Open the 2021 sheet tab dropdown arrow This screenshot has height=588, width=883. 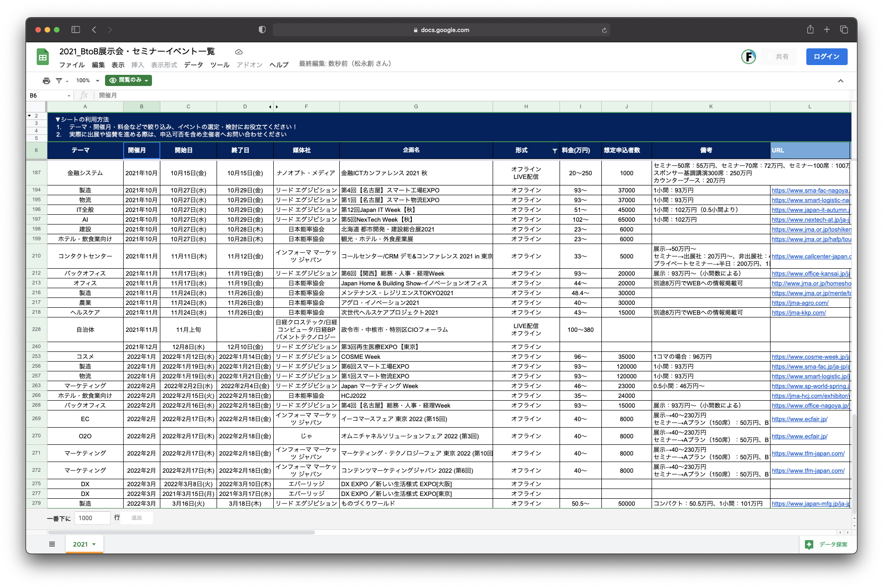94,544
